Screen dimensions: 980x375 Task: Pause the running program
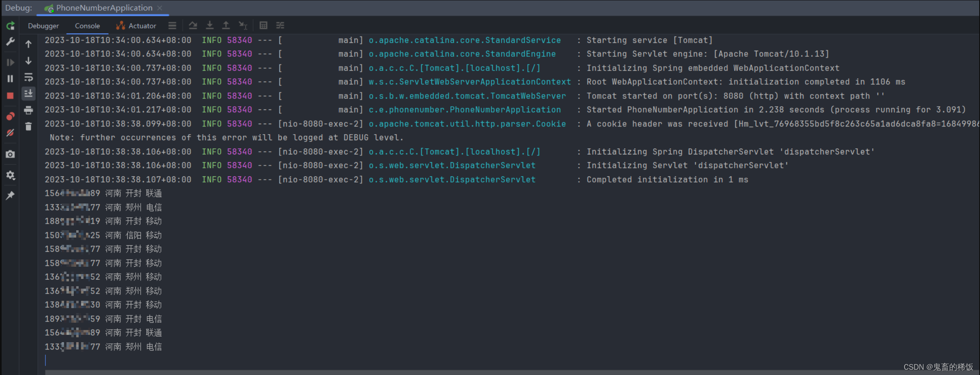[11, 79]
